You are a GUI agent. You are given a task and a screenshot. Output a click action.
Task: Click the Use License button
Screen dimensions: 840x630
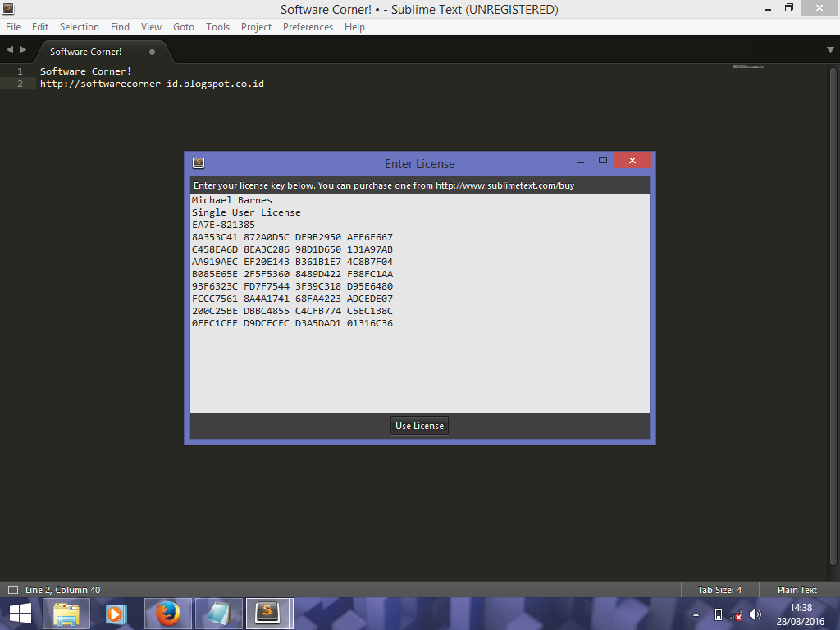click(419, 426)
